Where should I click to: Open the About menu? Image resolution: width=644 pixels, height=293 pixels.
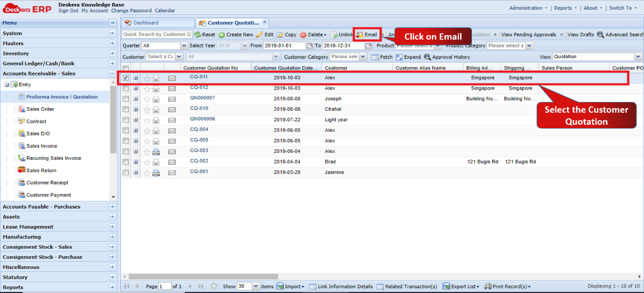593,8
